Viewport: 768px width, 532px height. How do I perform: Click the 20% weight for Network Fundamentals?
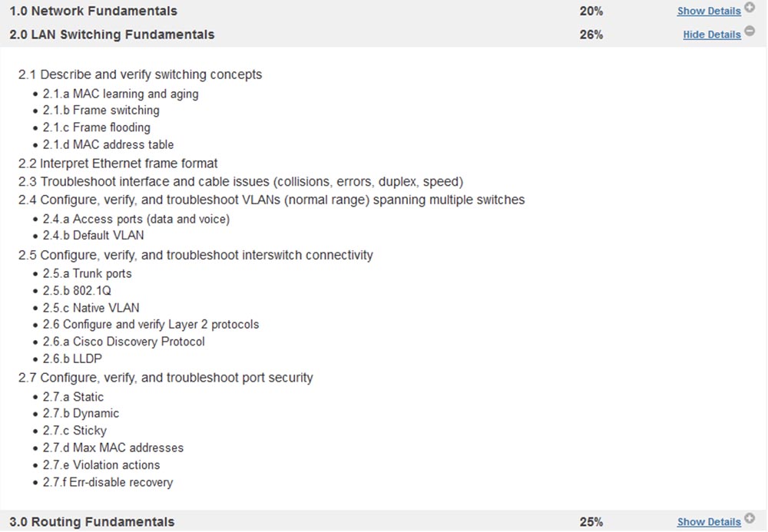591,11
